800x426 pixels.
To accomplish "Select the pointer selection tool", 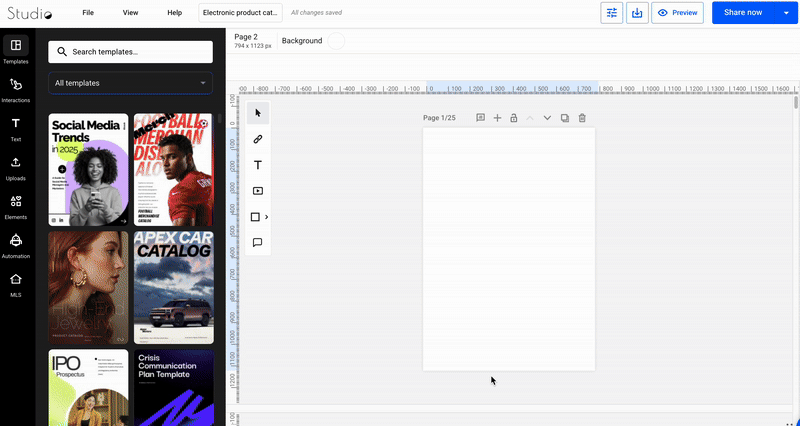I will coord(258,113).
